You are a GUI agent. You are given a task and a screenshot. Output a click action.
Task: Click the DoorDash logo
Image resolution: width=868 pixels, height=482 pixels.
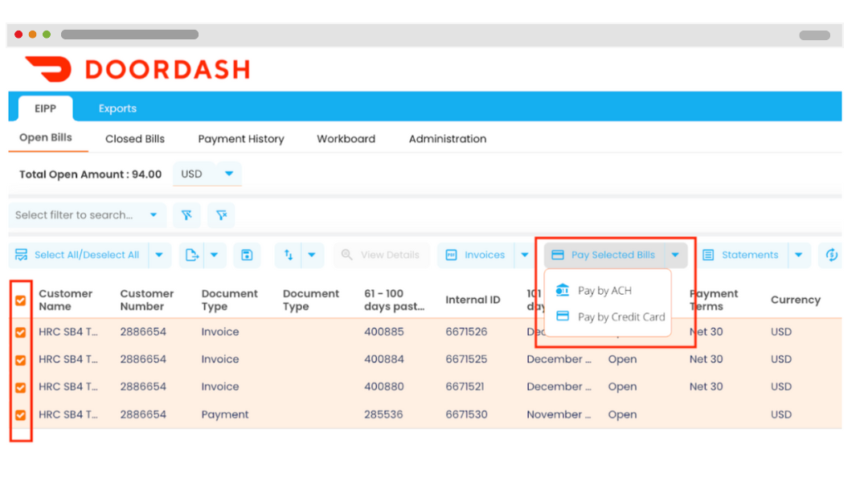coord(138,70)
